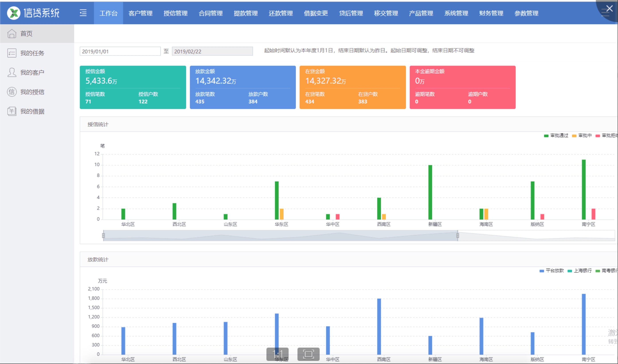Screen dimensions: 618x364
Task: Open the 产品管理 menu
Action: (421, 13)
